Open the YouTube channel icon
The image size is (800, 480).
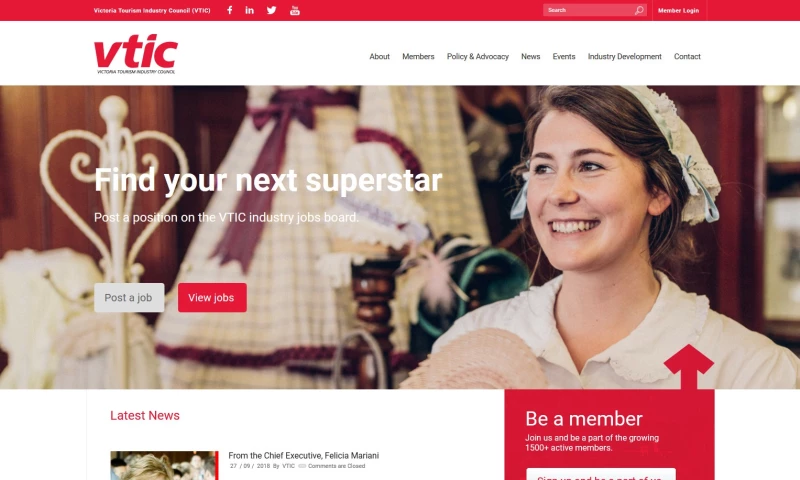(x=295, y=10)
